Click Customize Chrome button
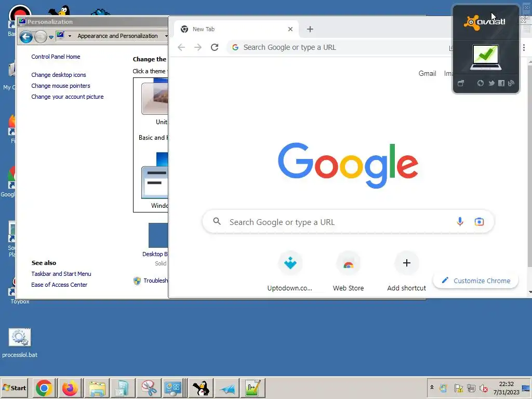Screen dimensions: 532x399 pos(476,281)
